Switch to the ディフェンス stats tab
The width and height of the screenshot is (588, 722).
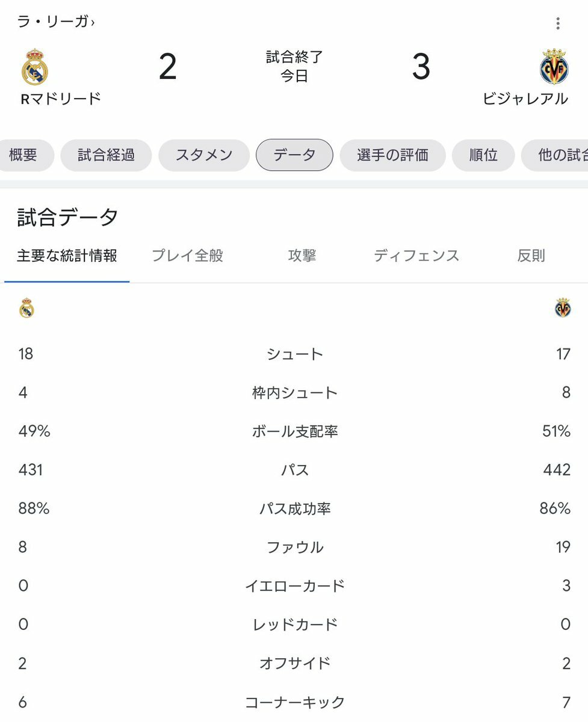416,256
